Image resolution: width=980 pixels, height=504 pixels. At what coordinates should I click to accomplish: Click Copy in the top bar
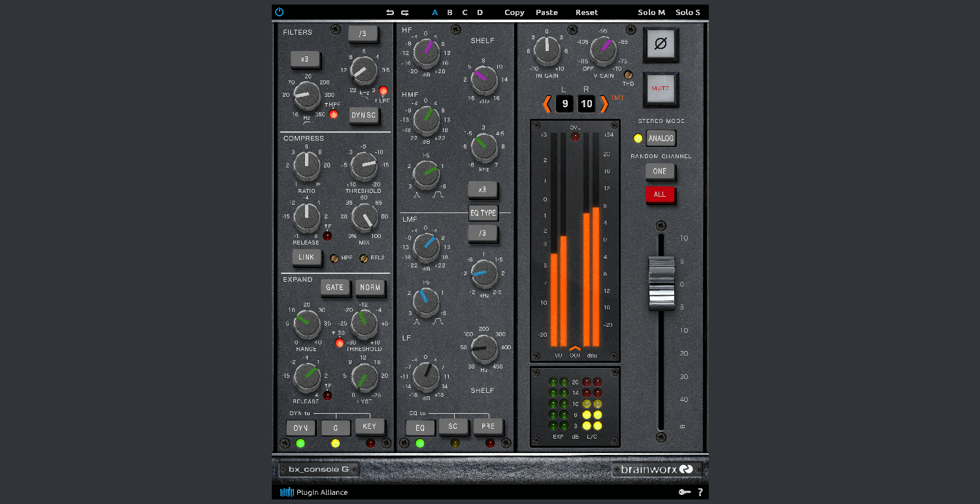(x=514, y=12)
